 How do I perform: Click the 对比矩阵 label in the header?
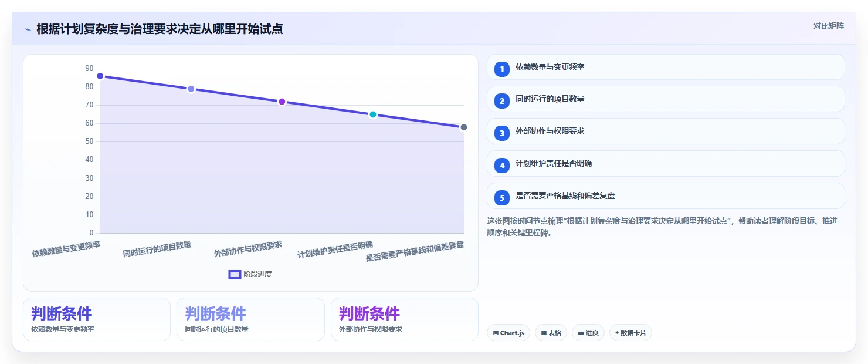tap(828, 26)
